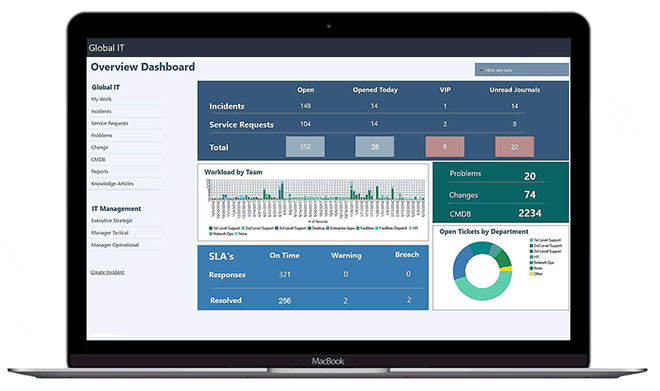Click the Service Requests unread journals count 8
This screenshot has width=660, height=391.
click(514, 124)
